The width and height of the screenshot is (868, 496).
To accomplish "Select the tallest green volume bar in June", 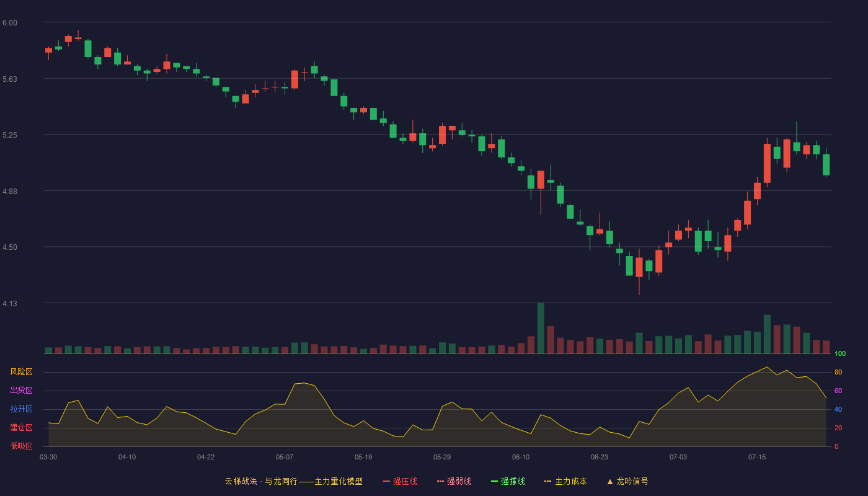I will (x=541, y=328).
